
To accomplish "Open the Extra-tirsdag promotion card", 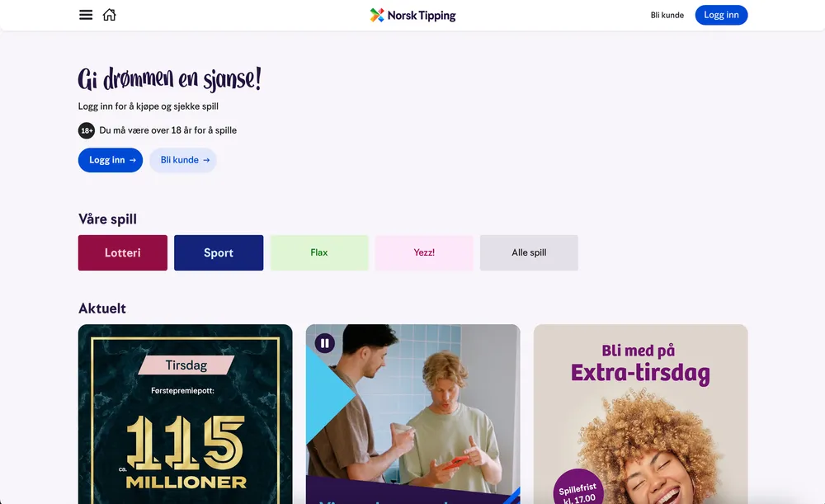I will [640, 414].
